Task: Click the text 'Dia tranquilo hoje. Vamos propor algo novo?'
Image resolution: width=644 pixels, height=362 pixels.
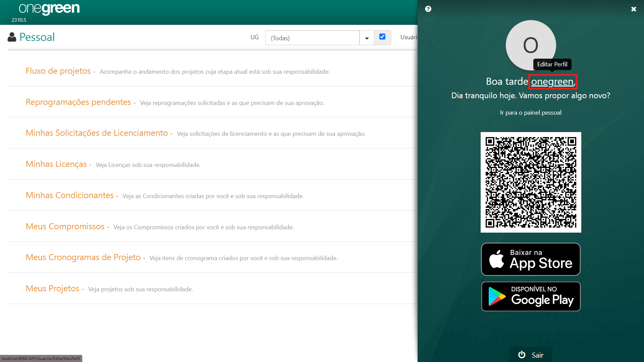Action: pyautogui.click(x=531, y=96)
